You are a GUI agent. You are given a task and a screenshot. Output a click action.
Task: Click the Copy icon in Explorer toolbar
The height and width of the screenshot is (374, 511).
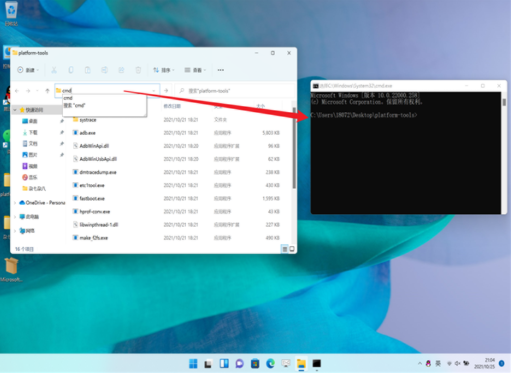tap(71, 70)
